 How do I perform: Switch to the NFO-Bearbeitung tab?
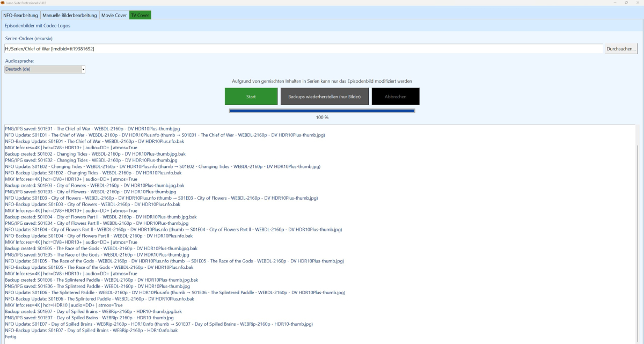[20, 15]
